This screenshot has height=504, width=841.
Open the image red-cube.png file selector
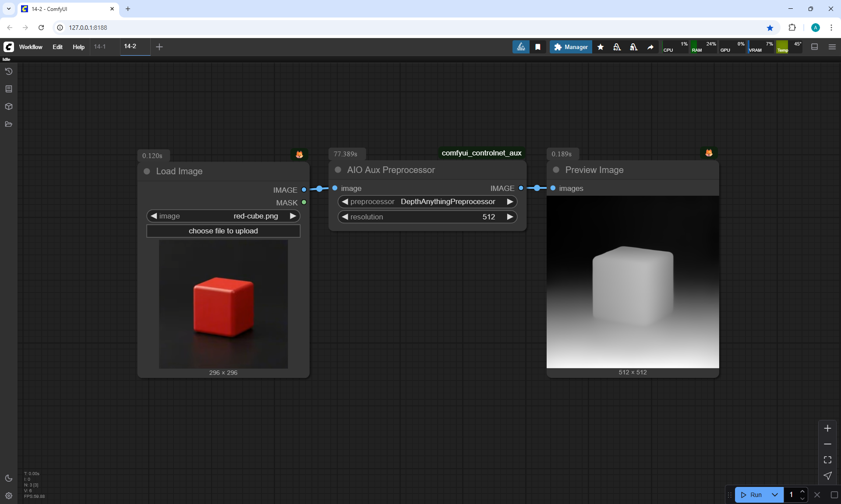[223, 216]
